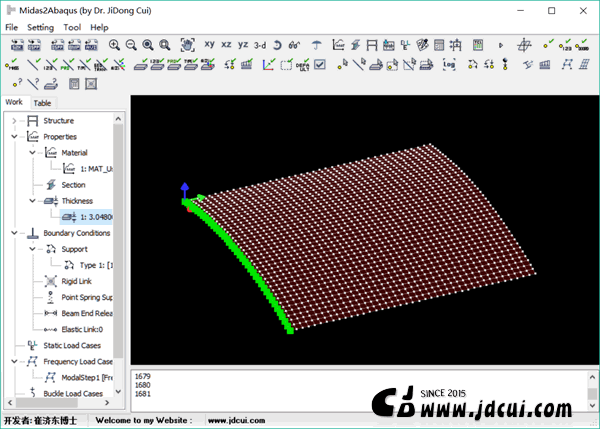Switch to the Work tab
The width and height of the screenshot is (600, 429).
coord(14,102)
